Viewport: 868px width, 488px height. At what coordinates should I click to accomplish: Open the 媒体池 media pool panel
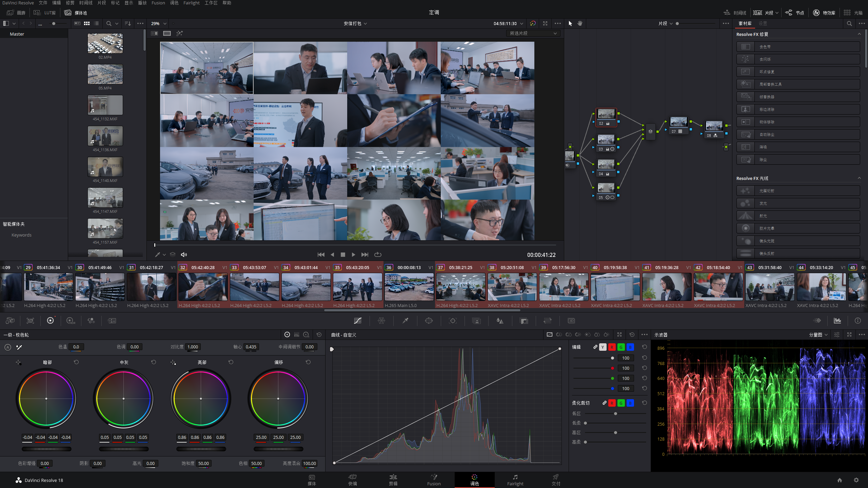(x=76, y=13)
